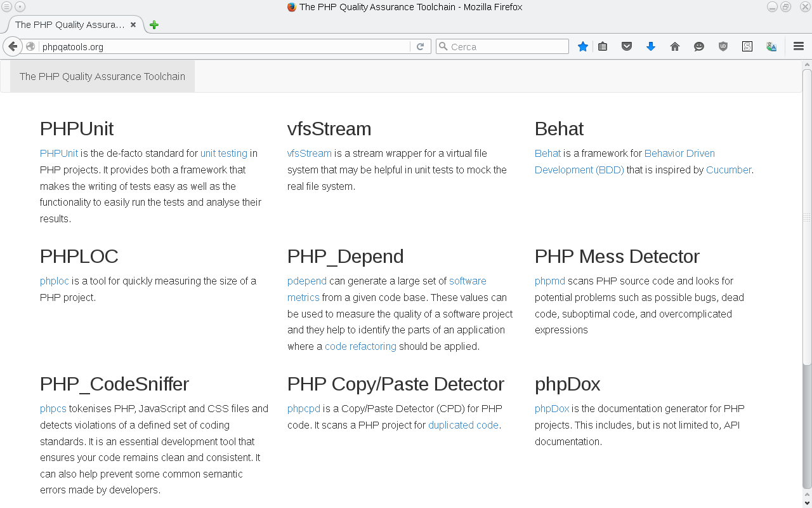Click the Firefox logo in title bar
812x508 pixels.
pos(292,7)
